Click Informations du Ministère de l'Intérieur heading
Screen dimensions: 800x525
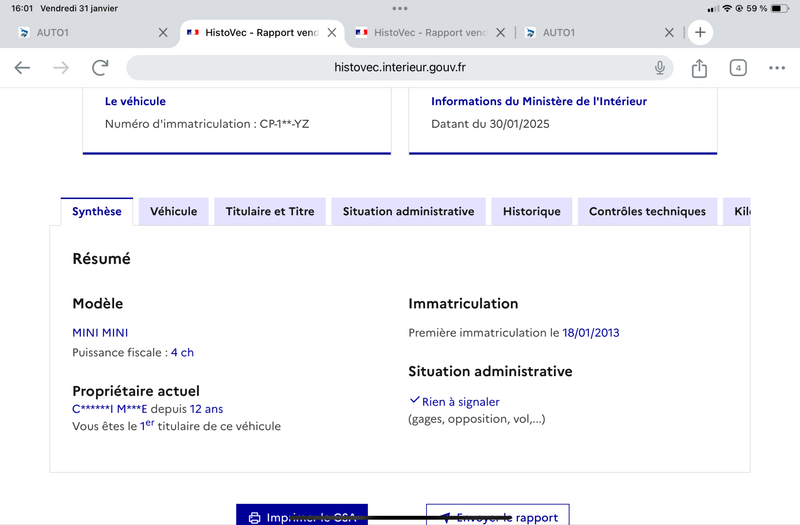539,101
